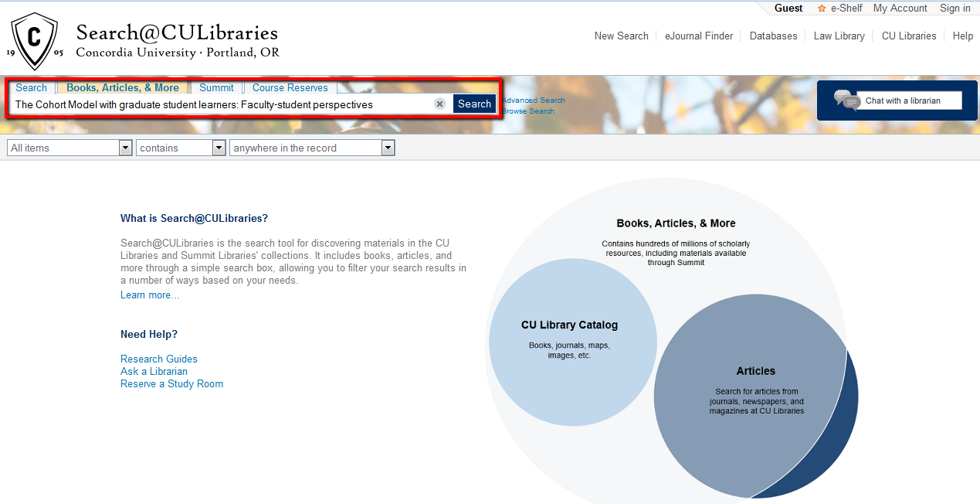Open the Ask a Librarian link
980x504 pixels.
coord(154,371)
